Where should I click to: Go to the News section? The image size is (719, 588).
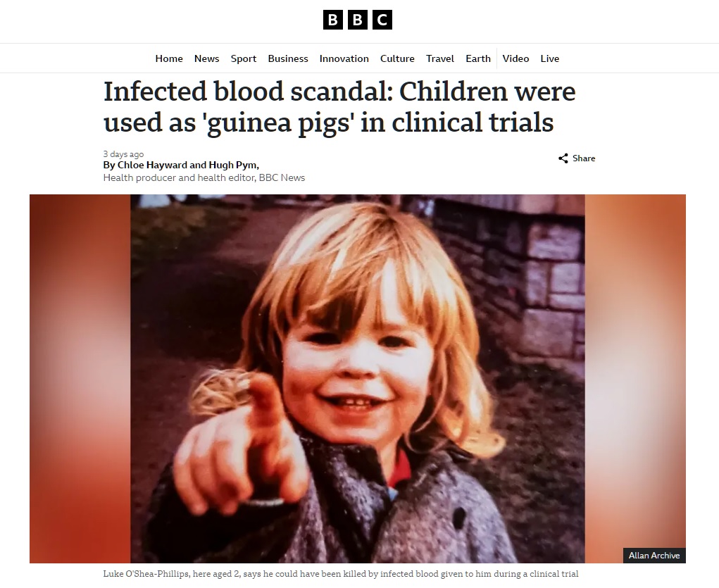point(207,58)
